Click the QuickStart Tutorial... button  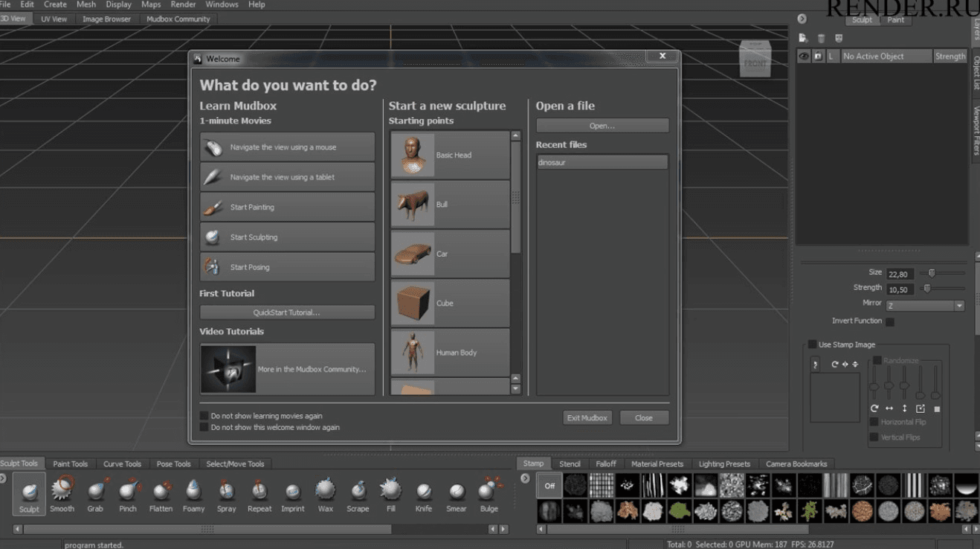[x=287, y=312]
